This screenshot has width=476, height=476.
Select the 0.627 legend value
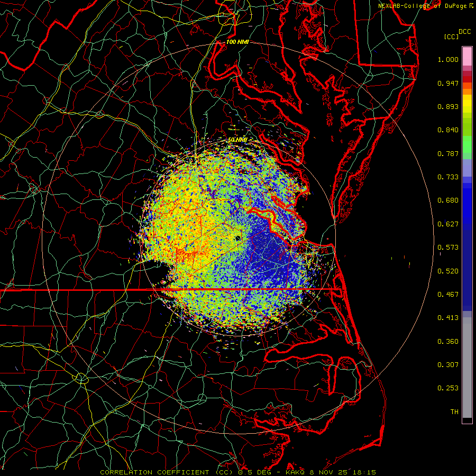448,224
